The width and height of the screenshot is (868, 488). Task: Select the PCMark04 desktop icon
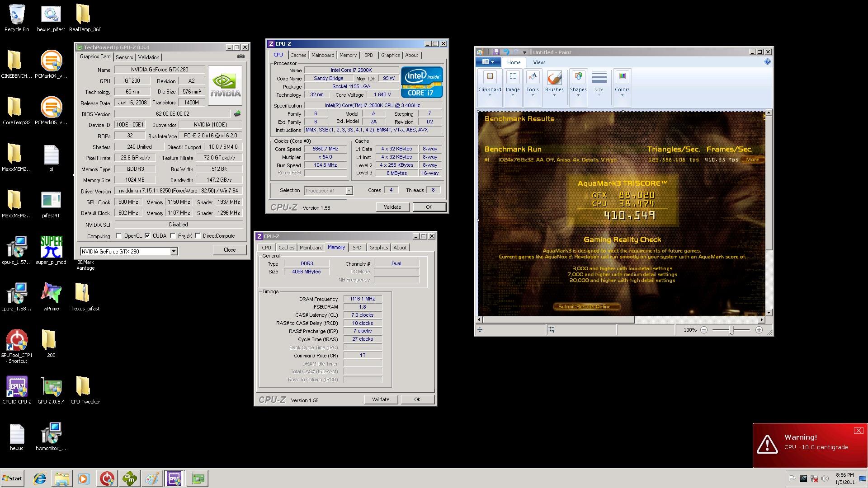[51, 64]
